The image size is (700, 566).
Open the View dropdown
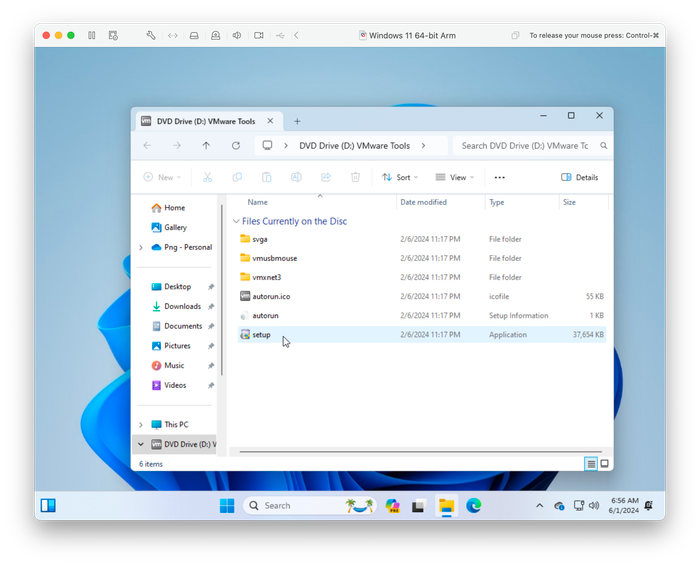pyautogui.click(x=454, y=177)
